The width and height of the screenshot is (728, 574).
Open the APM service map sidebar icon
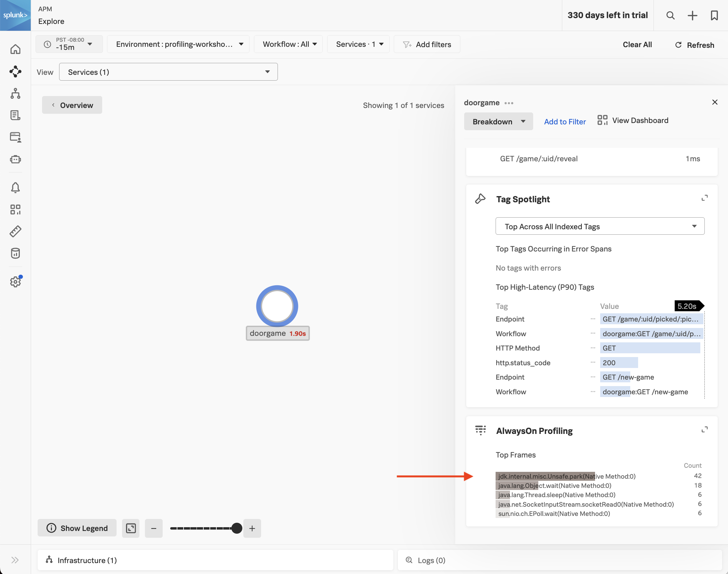[x=15, y=71]
